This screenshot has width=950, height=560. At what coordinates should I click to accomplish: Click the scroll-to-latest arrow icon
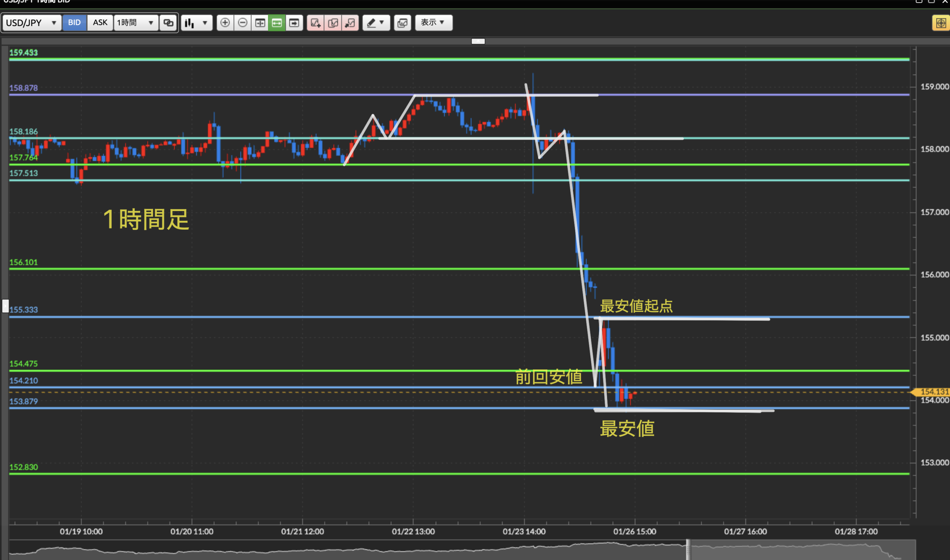(294, 23)
